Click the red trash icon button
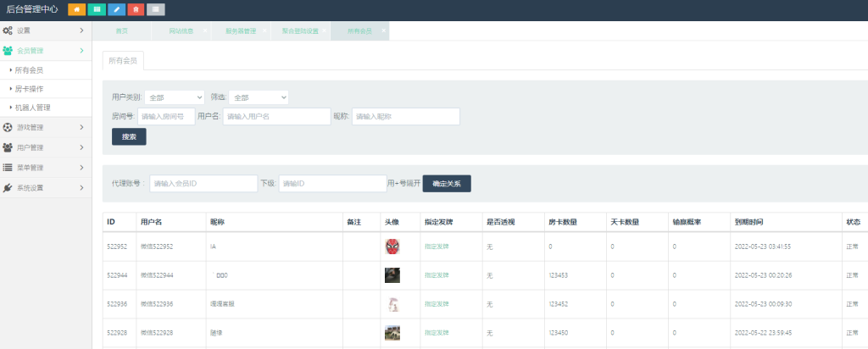 pos(136,9)
